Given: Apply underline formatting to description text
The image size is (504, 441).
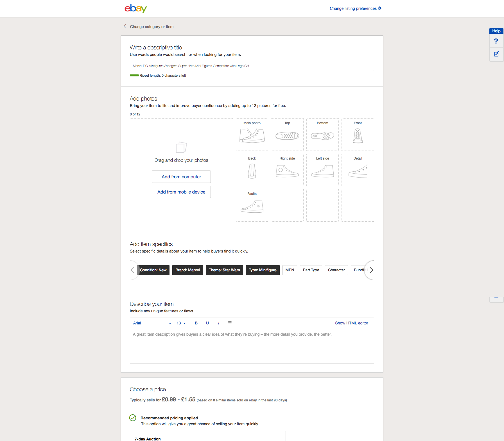Looking at the screenshot, I should click(x=207, y=323).
